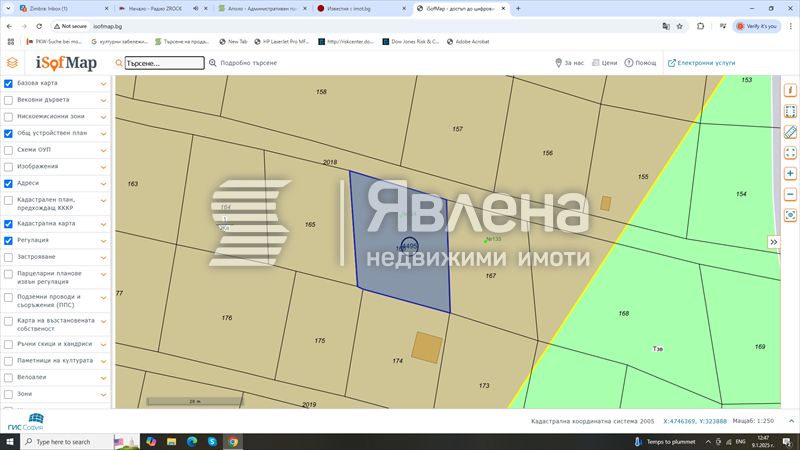Focus the Търсене search input field
The image size is (800, 450).
click(164, 63)
